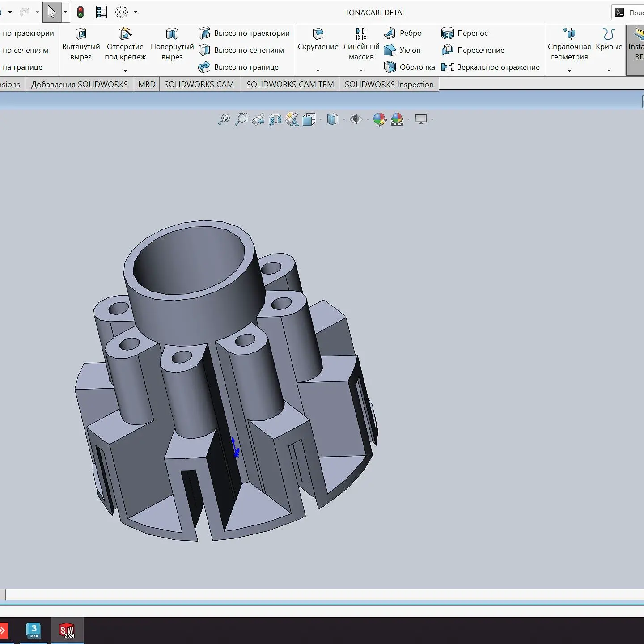Select the 'по траектории' sweep command at left
This screenshot has height=644, width=644.
pyautogui.click(x=28, y=33)
